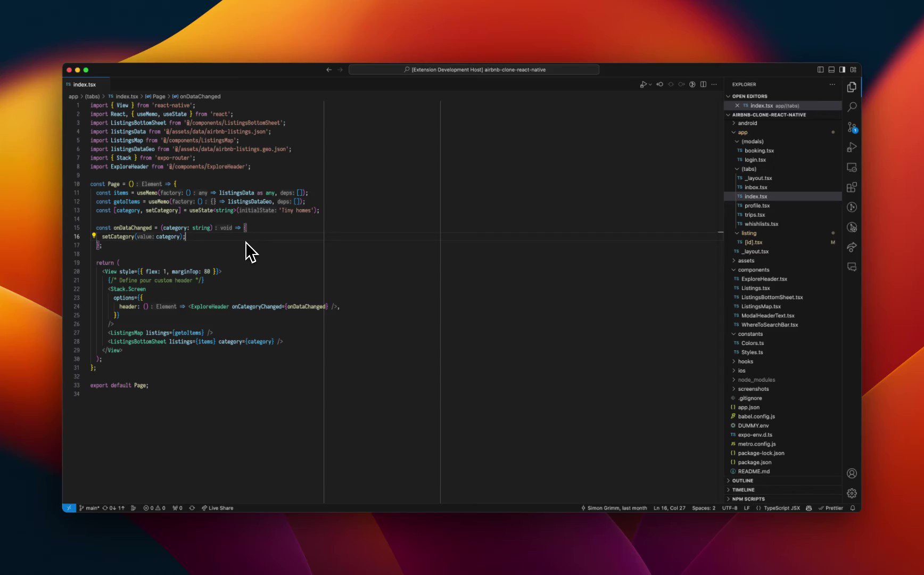The height and width of the screenshot is (575, 924).
Task: Click the errors and warnings counter
Action: 154,508
